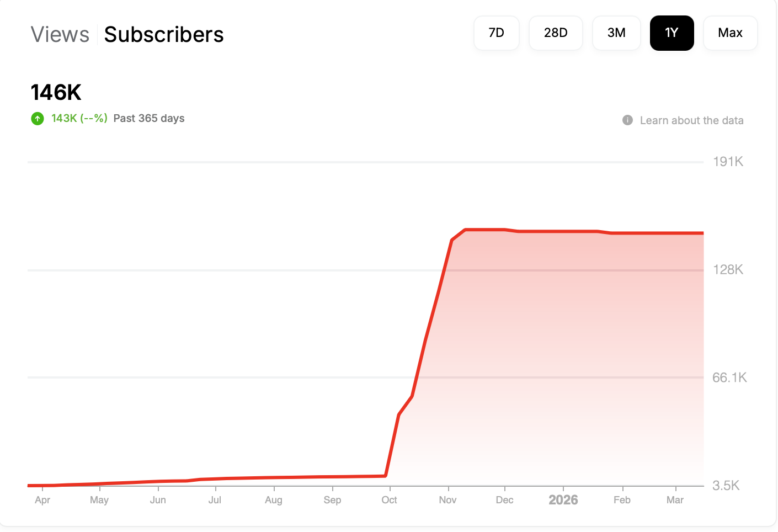The image size is (778, 532).
Task: Click the green up-arrow growth icon
Action: coord(38,119)
